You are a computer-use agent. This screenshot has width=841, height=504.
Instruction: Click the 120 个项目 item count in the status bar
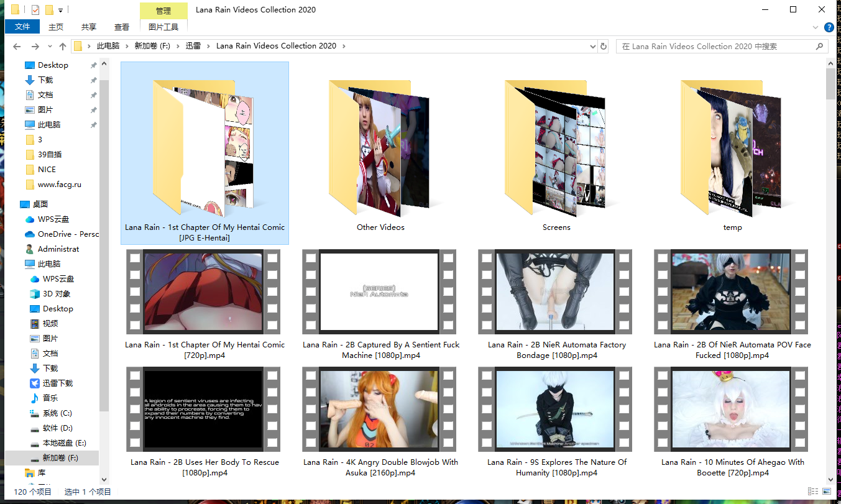[33, 492]
